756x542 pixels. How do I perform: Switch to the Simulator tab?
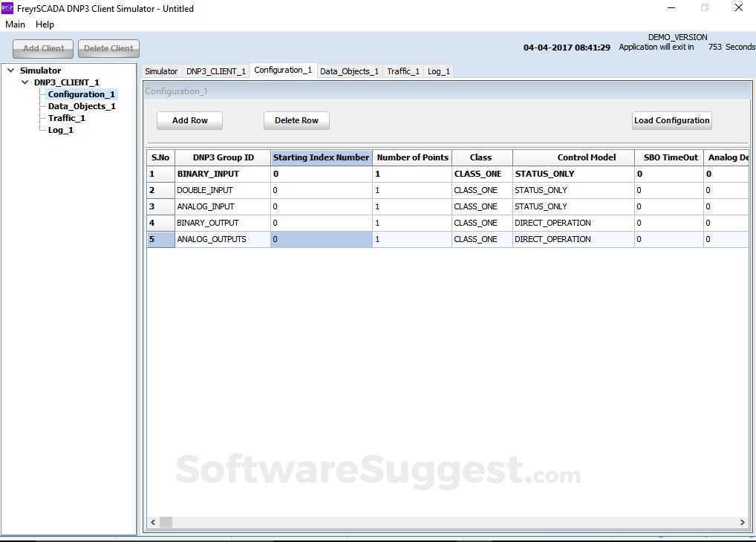pos(160,71)
